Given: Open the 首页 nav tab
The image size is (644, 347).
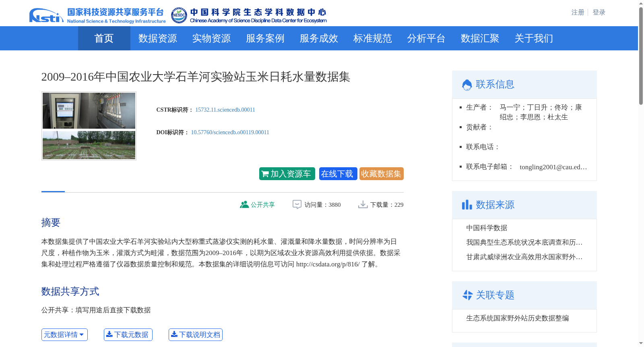Looking at the screenshot, I should 104,38.
